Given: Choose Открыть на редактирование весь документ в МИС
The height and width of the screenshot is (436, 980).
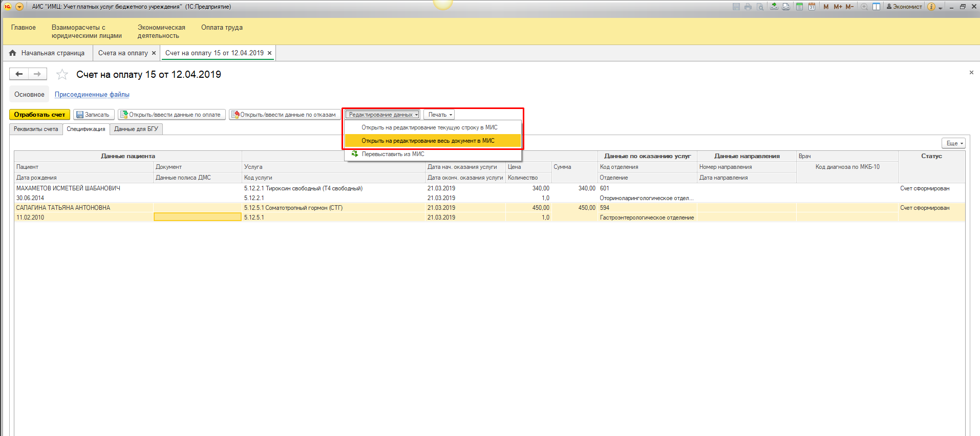Looking at the screenshot, I should [428, 141].
